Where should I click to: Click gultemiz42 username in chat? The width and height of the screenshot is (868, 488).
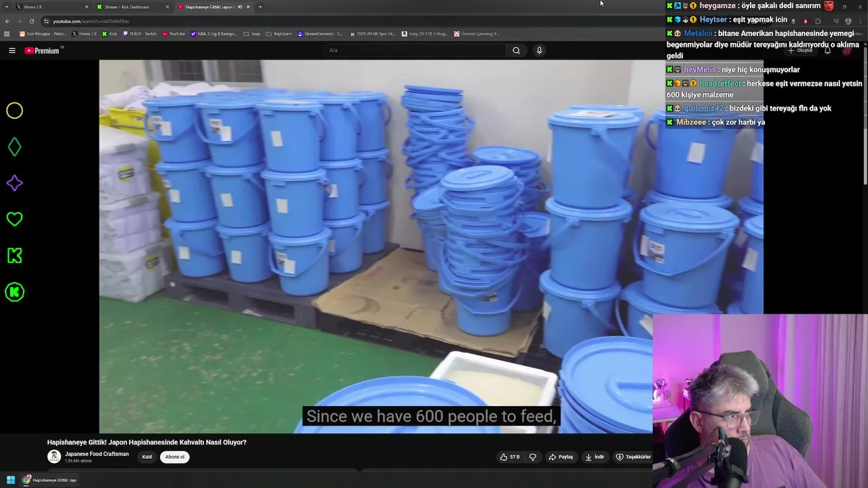(703, 108)
